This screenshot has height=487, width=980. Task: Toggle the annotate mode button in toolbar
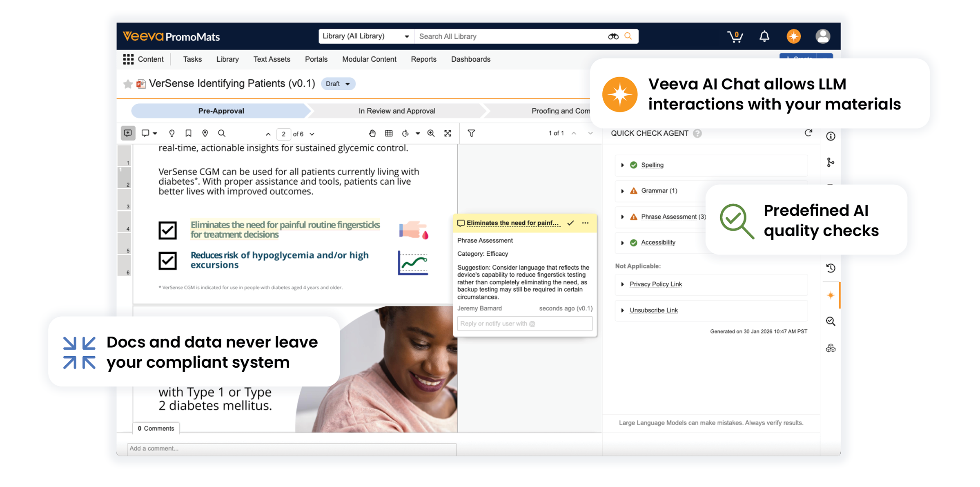coord(128,133)
